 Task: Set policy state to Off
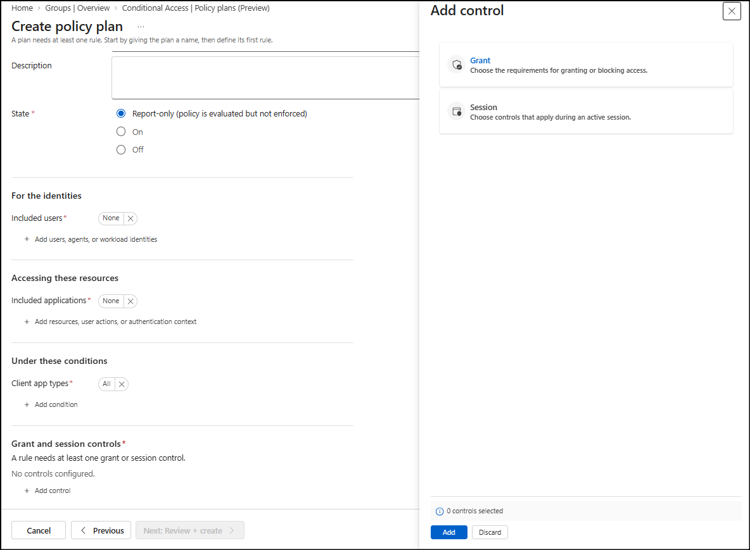click(121, 150)
